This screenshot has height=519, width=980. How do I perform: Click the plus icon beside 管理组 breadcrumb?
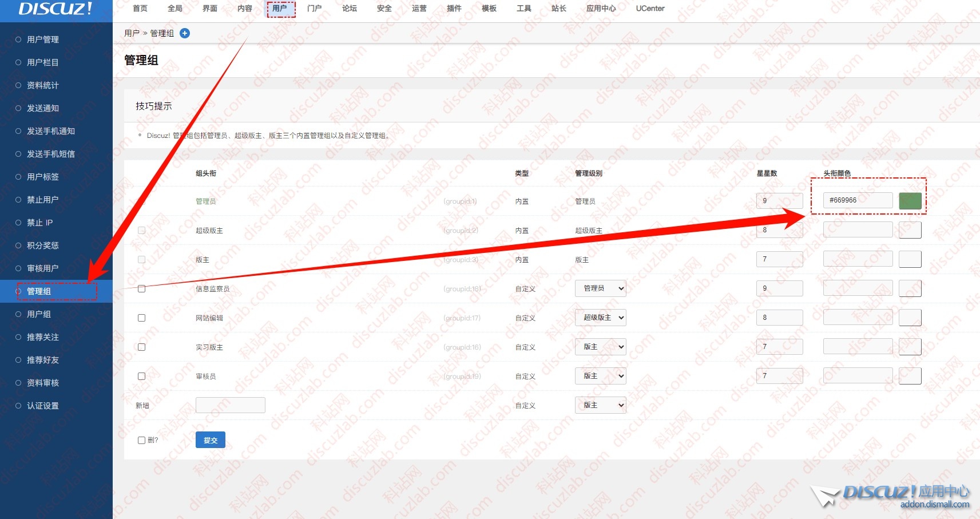coord(185,33)
